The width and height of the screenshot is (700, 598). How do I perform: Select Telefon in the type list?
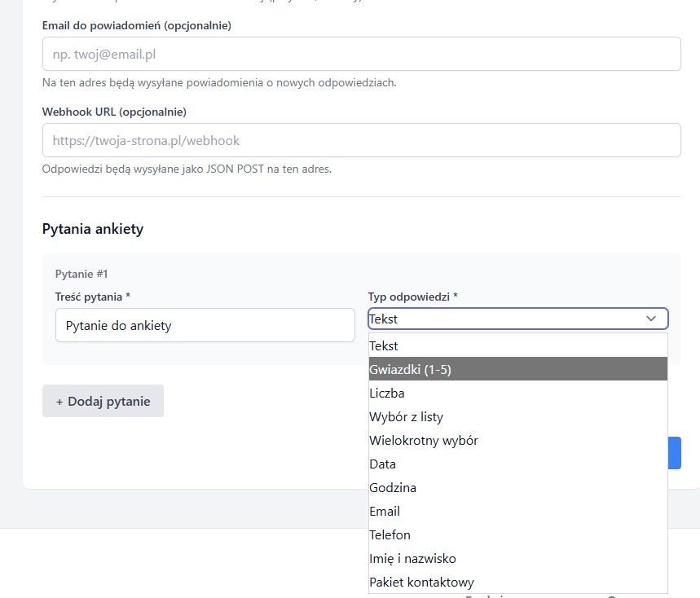517,535
